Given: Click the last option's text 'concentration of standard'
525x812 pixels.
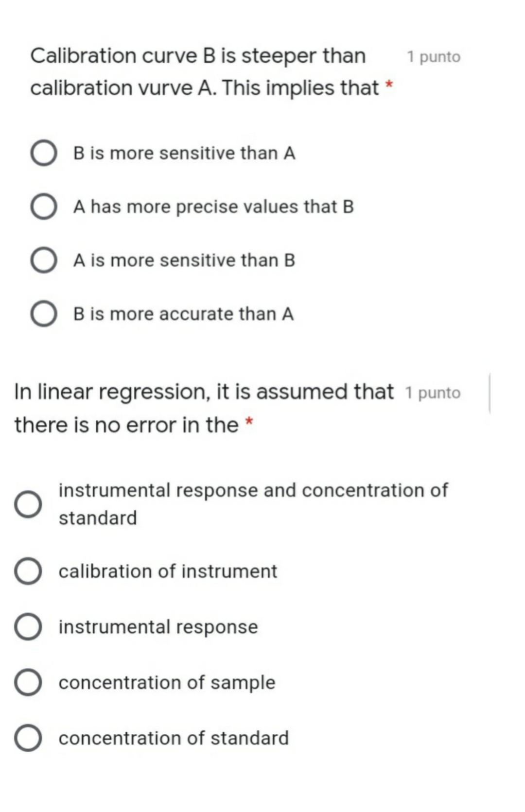Looking at the screenshot, I should click(x=174, y=738).
